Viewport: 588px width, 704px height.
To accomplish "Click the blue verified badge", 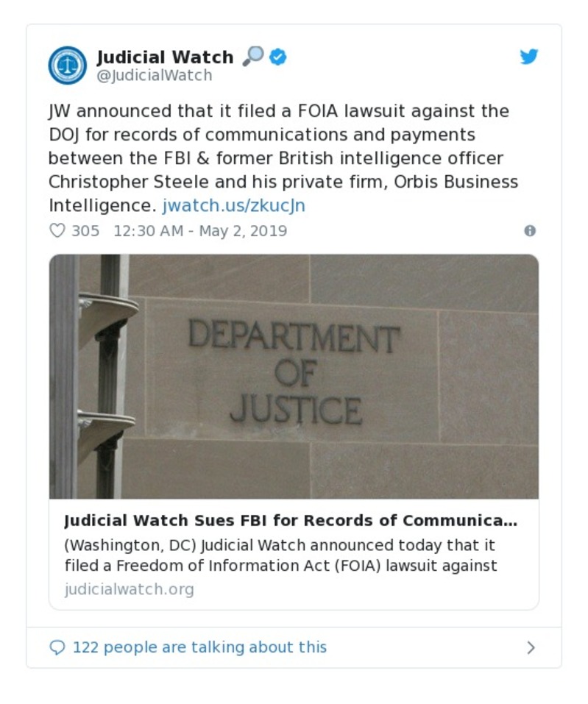I will point(277,57).
